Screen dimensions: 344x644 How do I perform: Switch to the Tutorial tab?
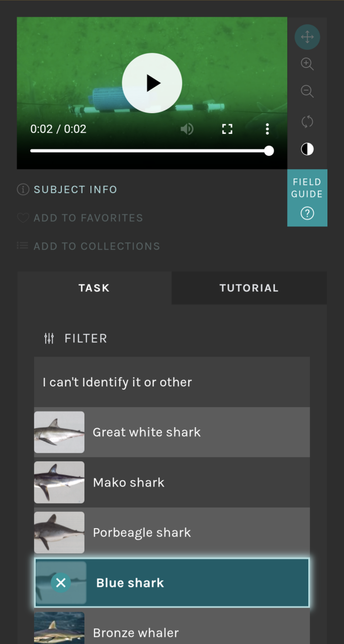coord(249,288)
